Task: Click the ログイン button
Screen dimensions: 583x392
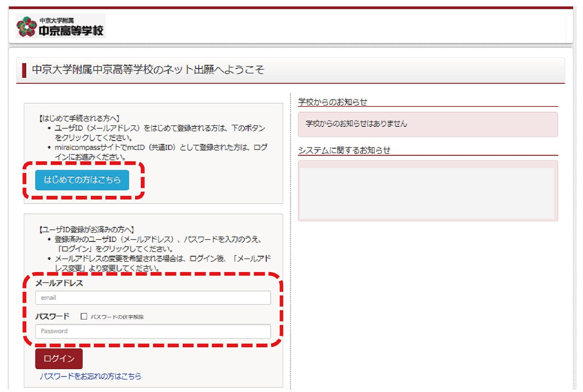Action: point(59,358)
